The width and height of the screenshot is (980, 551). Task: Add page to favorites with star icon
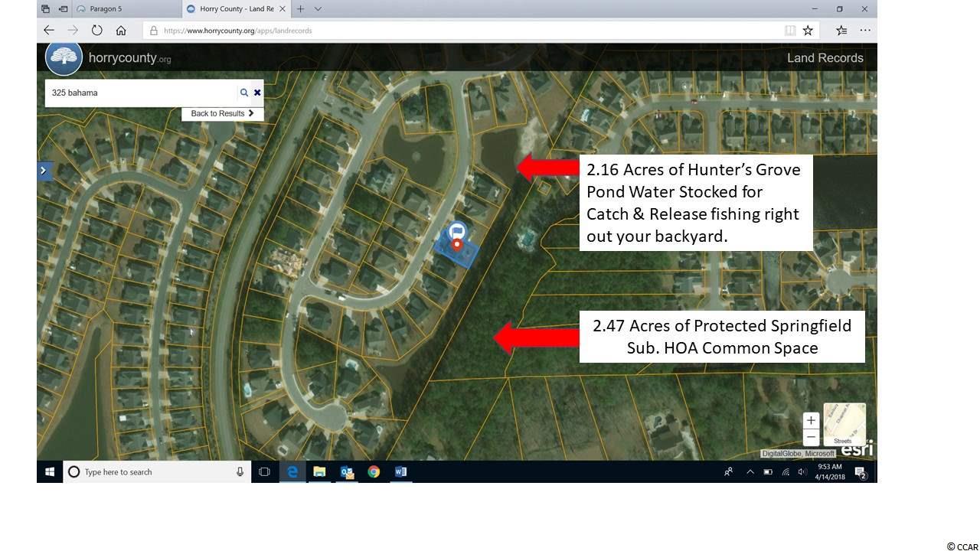point(808,31)
